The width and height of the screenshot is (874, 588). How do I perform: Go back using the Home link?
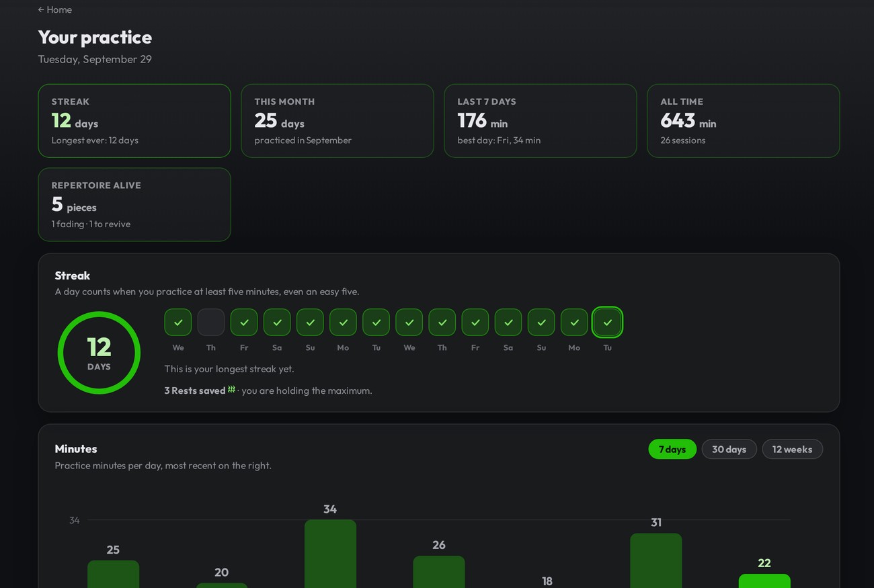click(x=54, y=9)
